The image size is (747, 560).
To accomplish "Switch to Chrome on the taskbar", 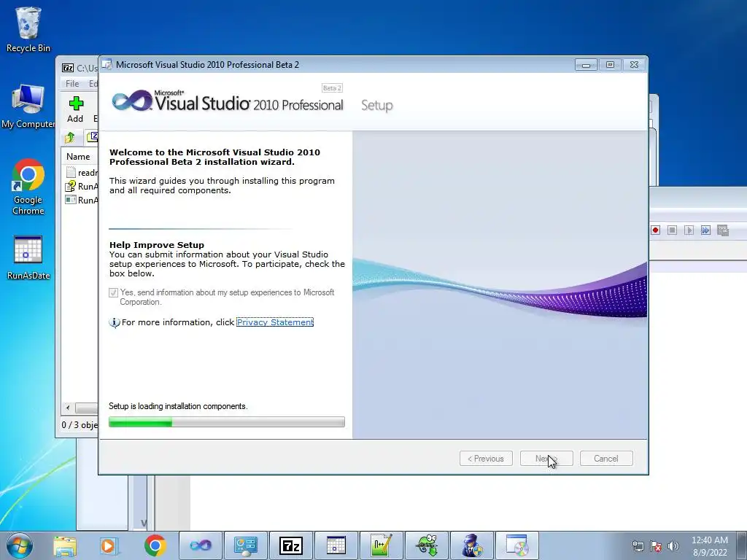I will tap(155, 545).
